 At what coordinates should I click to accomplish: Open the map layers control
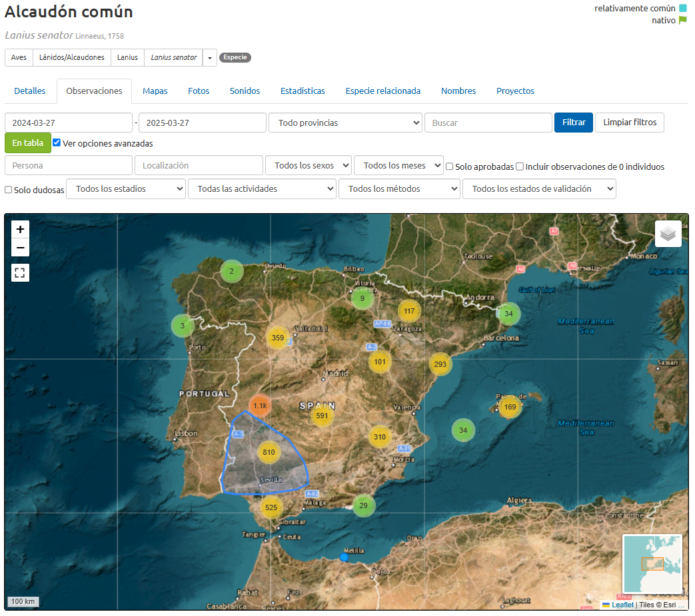point(668,234)
